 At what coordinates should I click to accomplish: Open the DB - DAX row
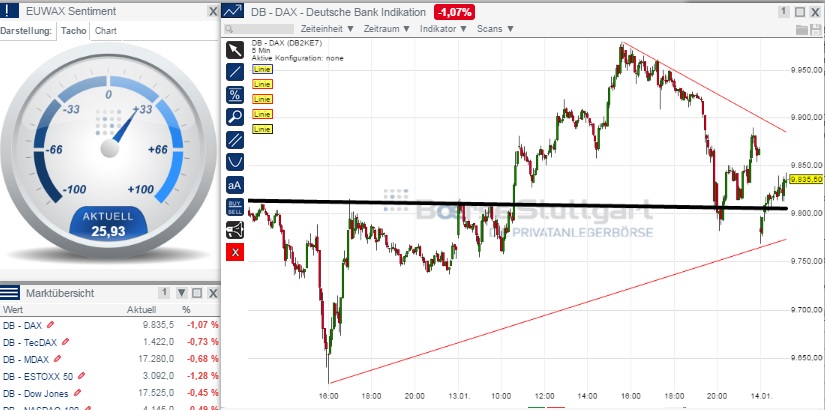tap(110, 325)
